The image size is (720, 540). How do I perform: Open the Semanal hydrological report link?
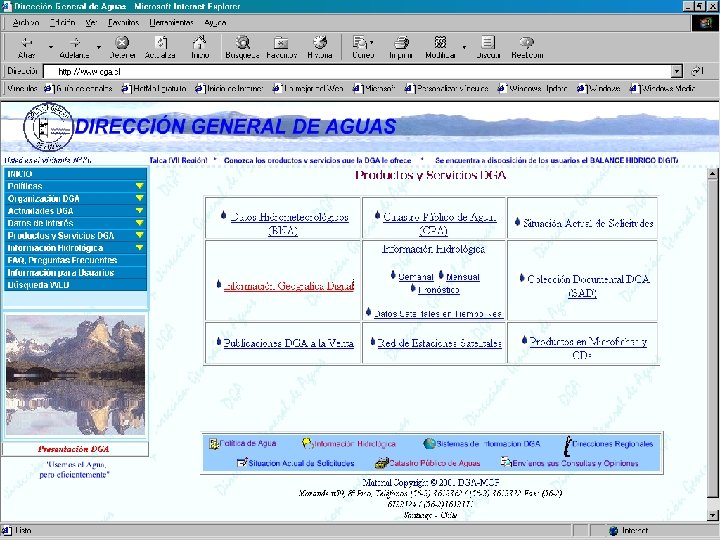coord(416,277)
